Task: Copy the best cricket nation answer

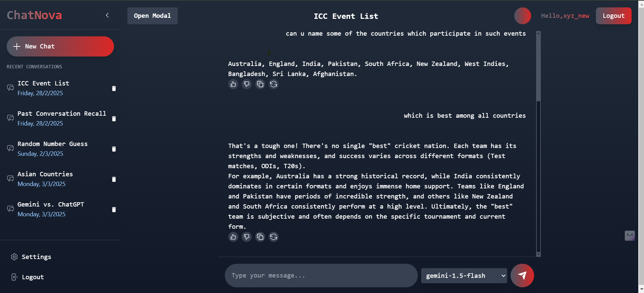Action: [x=260, y=237]
